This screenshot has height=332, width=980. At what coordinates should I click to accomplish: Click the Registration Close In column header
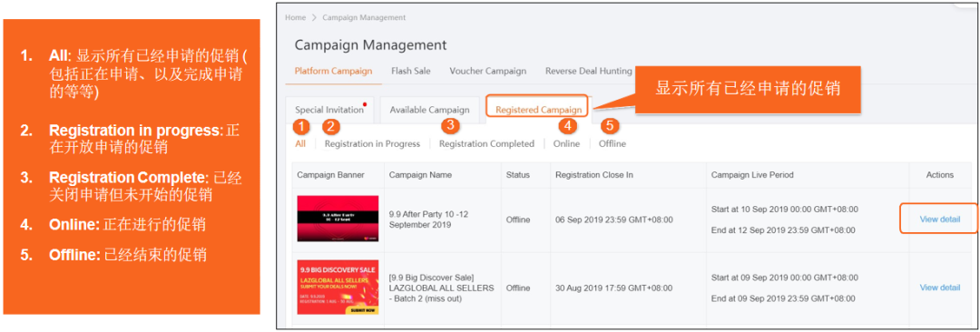pyautogui.click(x=593, y=175)
